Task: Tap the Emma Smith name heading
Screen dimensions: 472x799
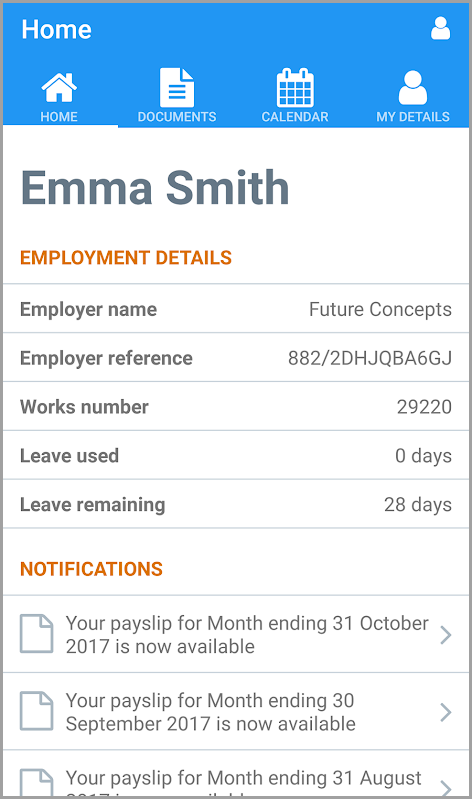Action: point(155,188)
